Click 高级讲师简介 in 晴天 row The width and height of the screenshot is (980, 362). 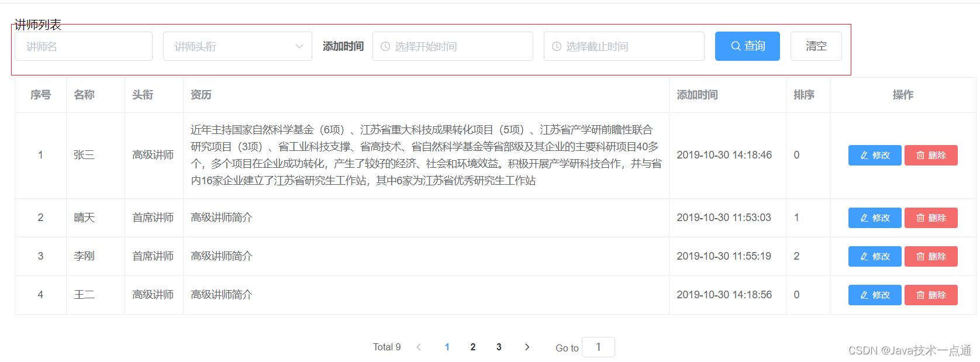coord(222,218)
